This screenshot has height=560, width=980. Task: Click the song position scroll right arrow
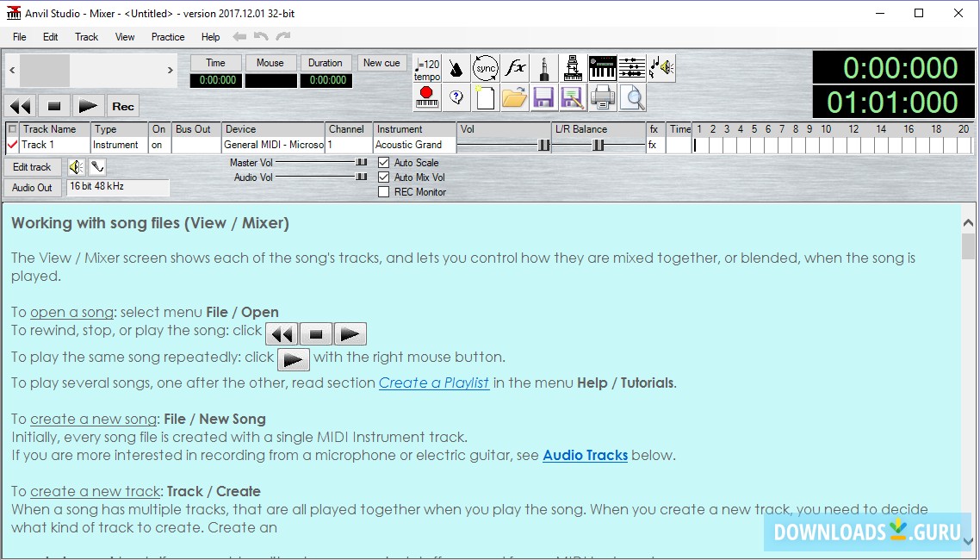(170, 71)
